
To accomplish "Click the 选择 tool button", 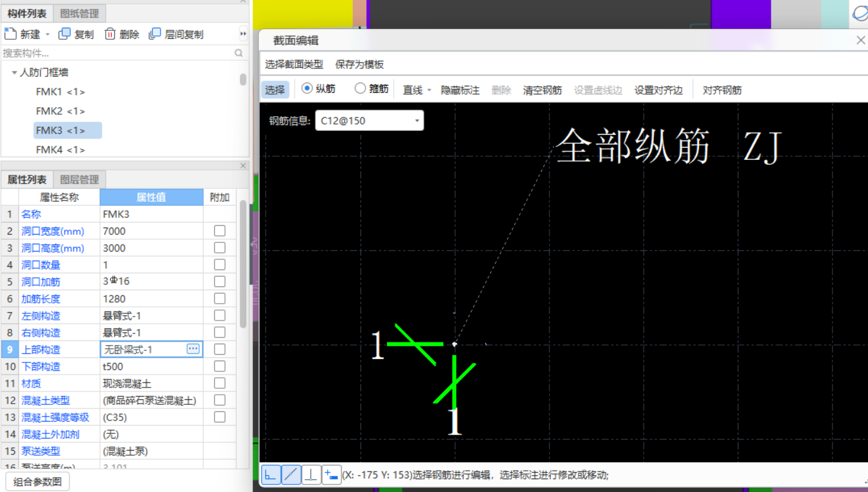I will tap(275, 90).
